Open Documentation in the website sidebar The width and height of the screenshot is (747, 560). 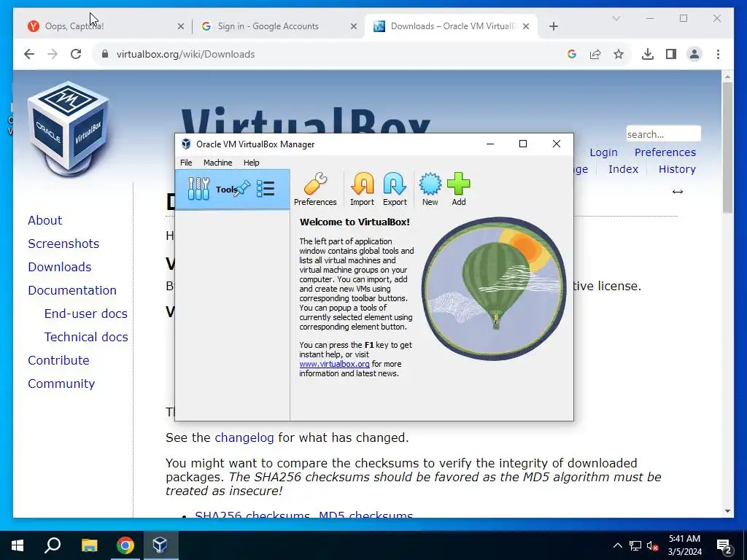[72, 290]
